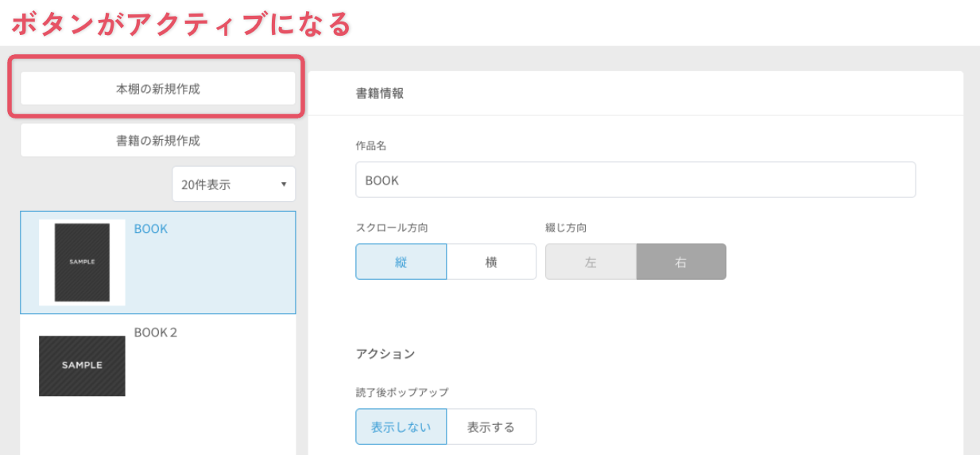Select 縦 scroll direction
Screen dimensions: 980x455
point(401,262)
